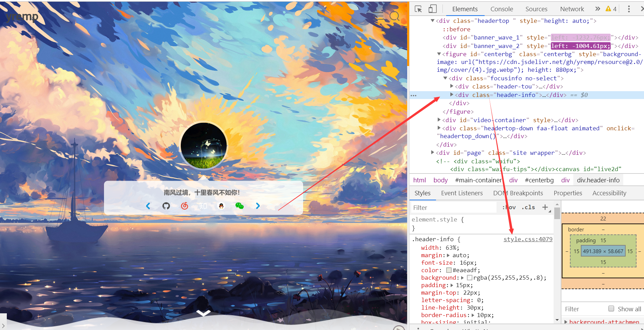Toggle the device toolbar icon
644x330 pixels.
(433, 9)
